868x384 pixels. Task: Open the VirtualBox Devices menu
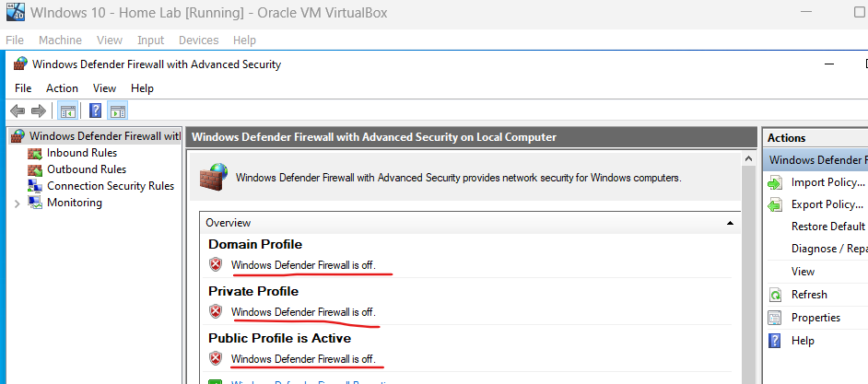[x=199, y=41]
